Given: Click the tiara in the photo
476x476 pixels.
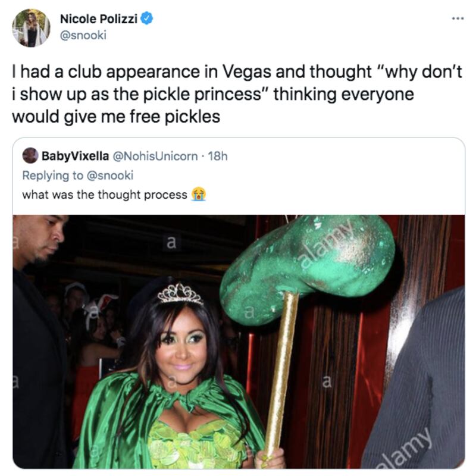Looking at the screenshot, I should tap(180, 293).
